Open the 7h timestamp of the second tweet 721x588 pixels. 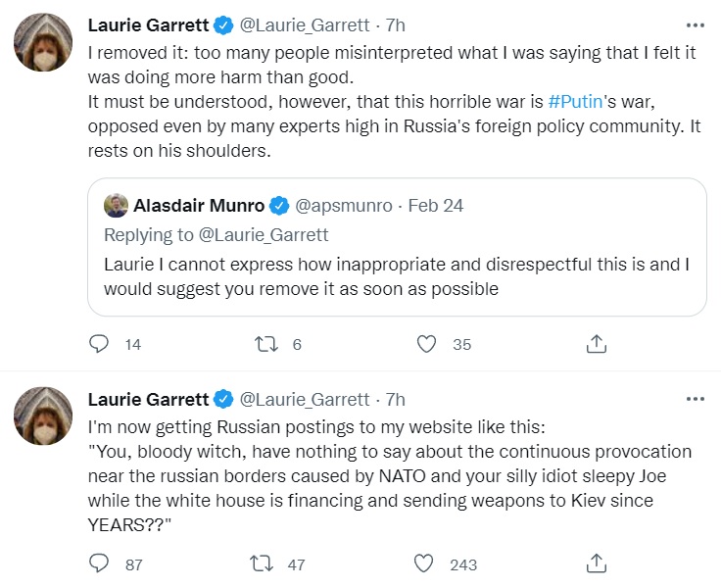click(x=396, y=400)
